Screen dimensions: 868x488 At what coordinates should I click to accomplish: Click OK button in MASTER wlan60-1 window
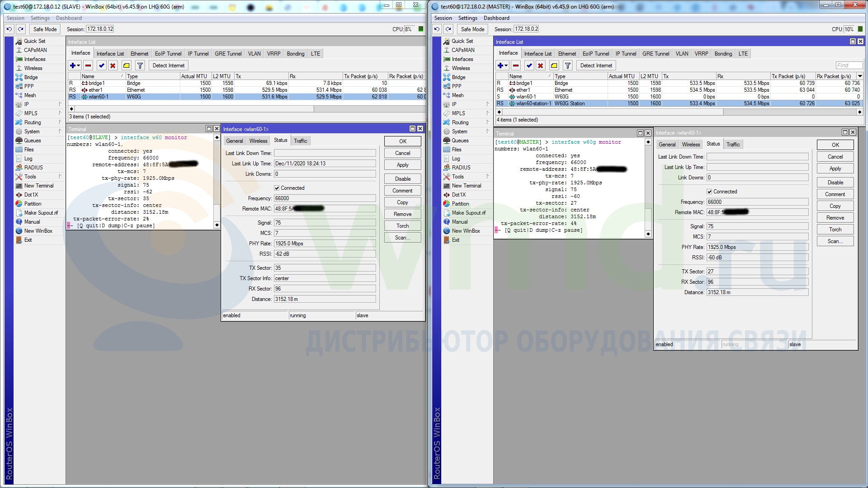click(x=835, y=145)
